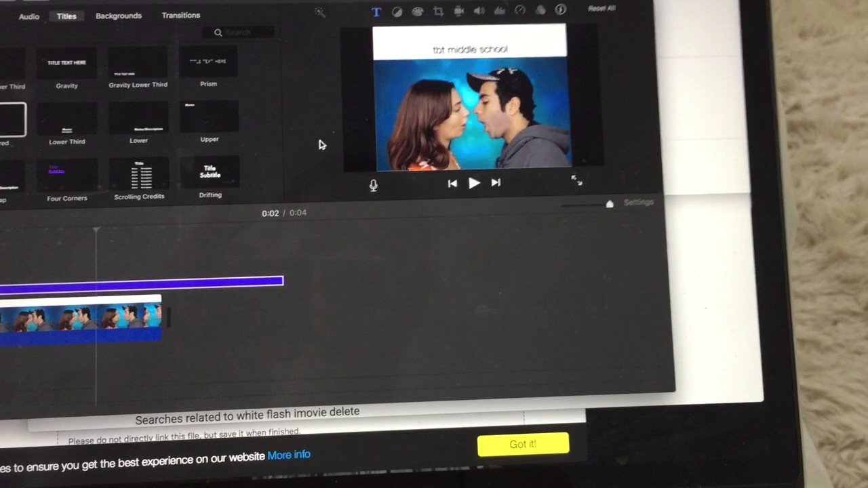The height and width of the screenshot is (488, 868).
Task: Choose the Scrolling Credits title thumbnail
Action: point(139,175)
